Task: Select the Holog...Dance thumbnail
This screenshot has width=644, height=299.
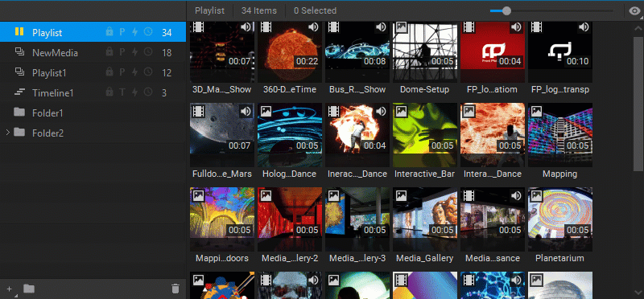Action: (x=290, y=134)
